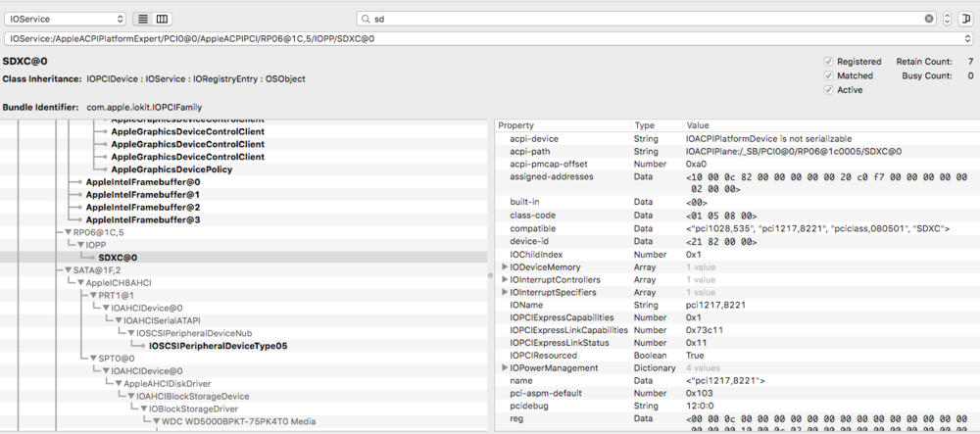Toggle the Registered checkbox
Viewport: 980px width, 434px height.
pyautogui.click(x=829, y=62)
